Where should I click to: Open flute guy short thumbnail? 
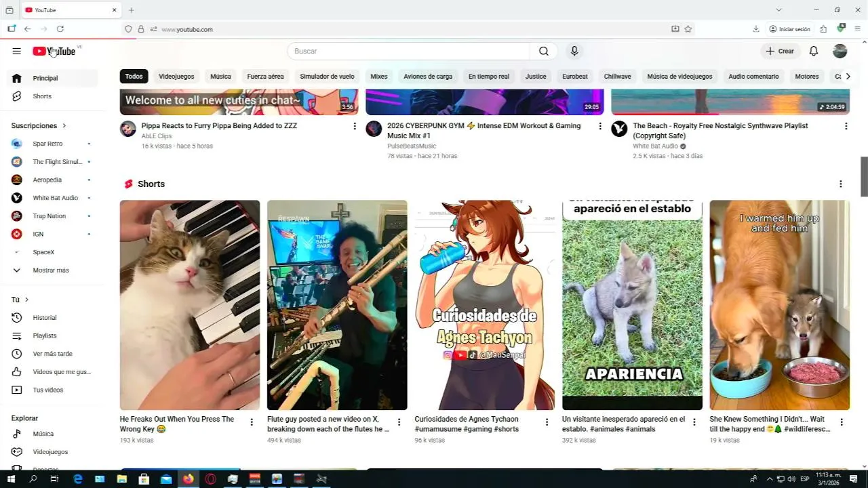click(337, 305)
